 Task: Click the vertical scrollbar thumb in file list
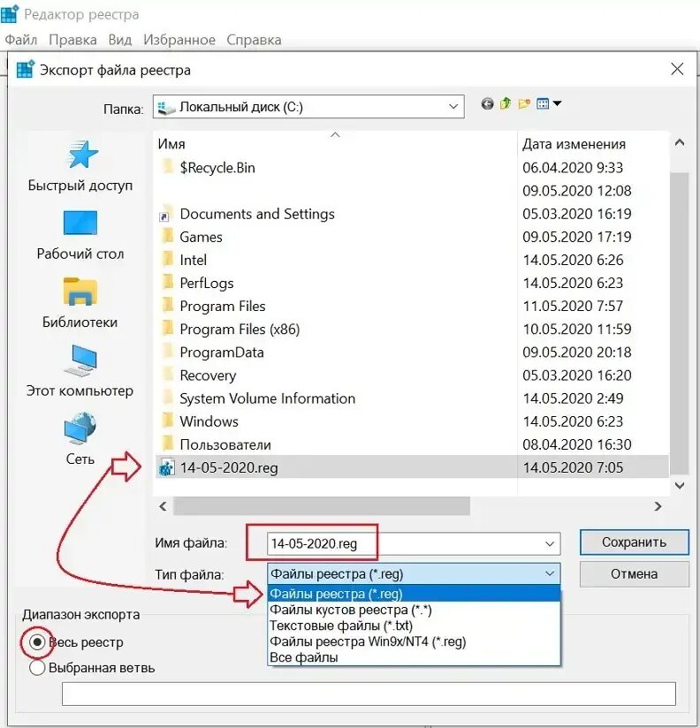coord(679,323)
